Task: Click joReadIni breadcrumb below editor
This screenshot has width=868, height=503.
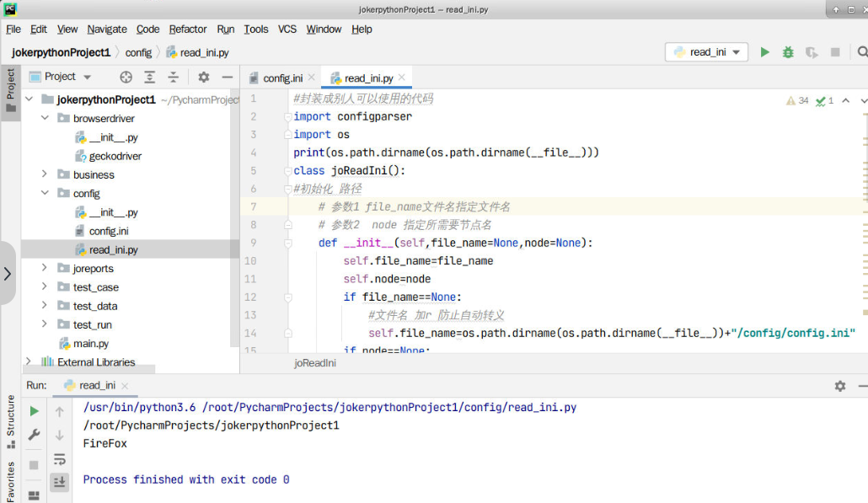Action: click(315, 363)
